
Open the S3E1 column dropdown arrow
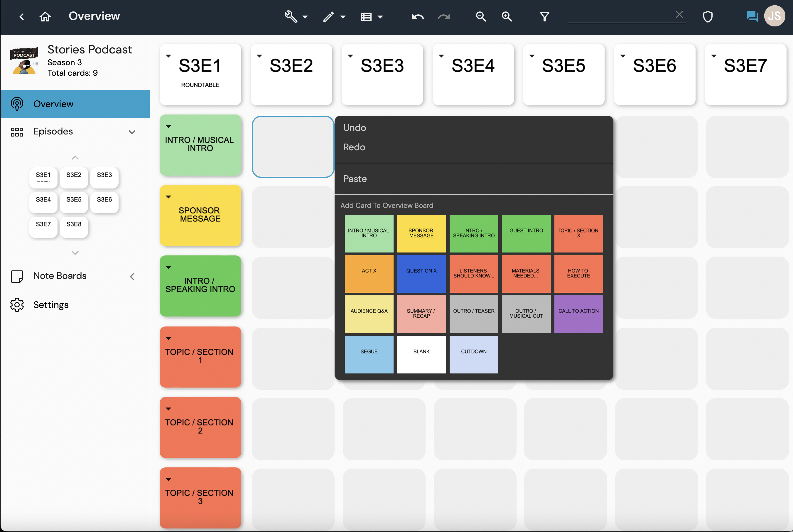click(x=168, y=56)
